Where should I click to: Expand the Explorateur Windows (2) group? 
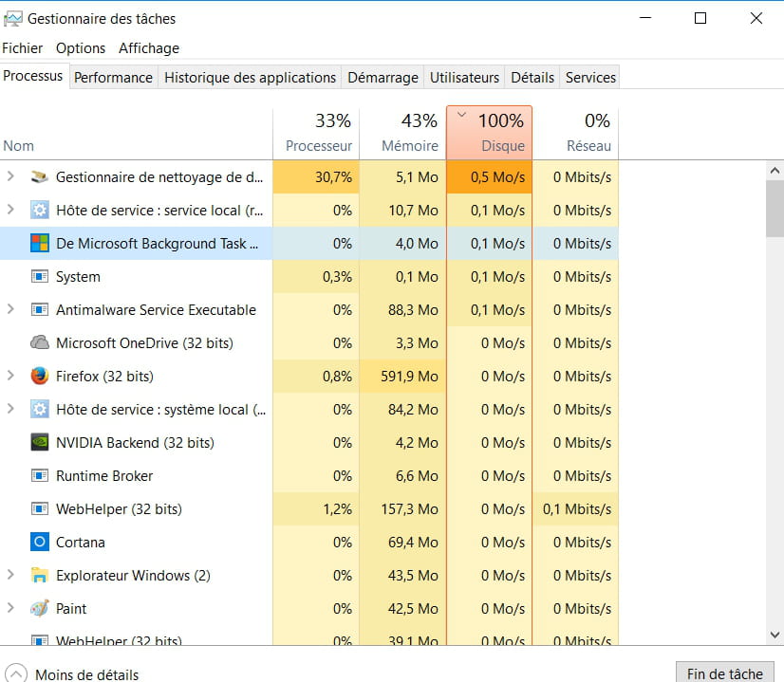pos(10,575)
